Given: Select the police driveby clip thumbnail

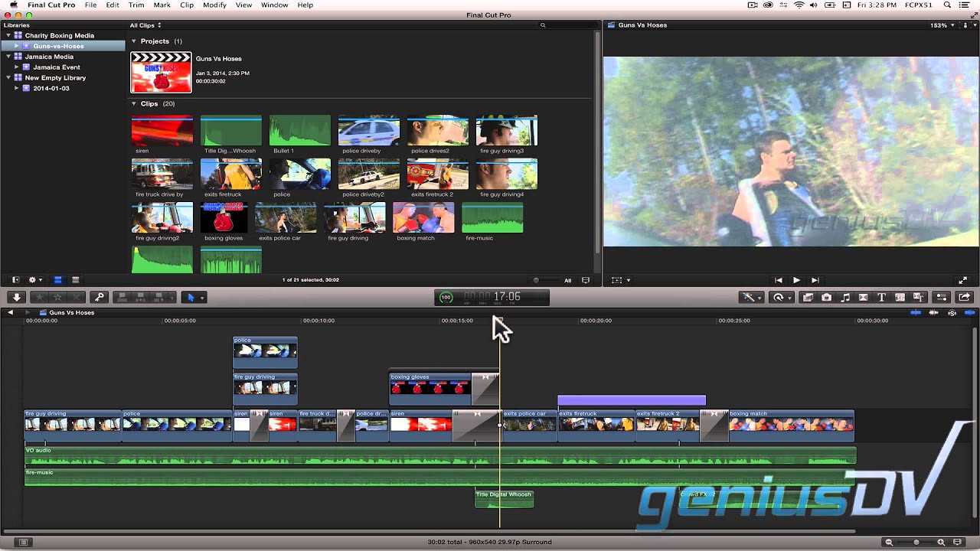Looking at the screenshot, I should coord(369,131).
